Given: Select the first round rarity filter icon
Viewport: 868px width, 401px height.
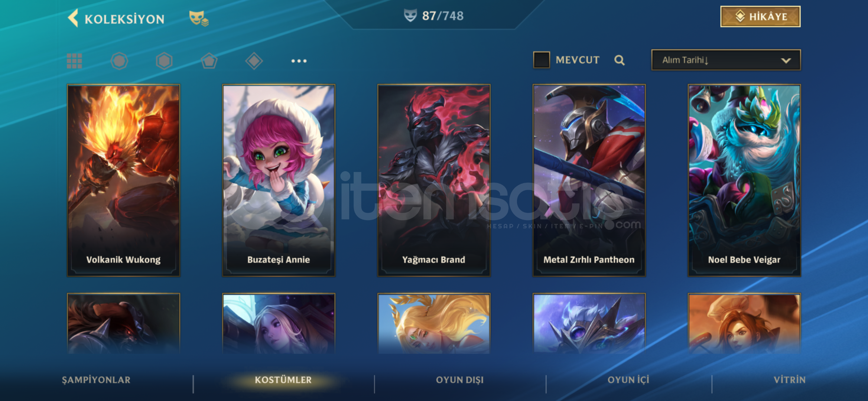Looking at the screenshot, I should click(119, 61).
